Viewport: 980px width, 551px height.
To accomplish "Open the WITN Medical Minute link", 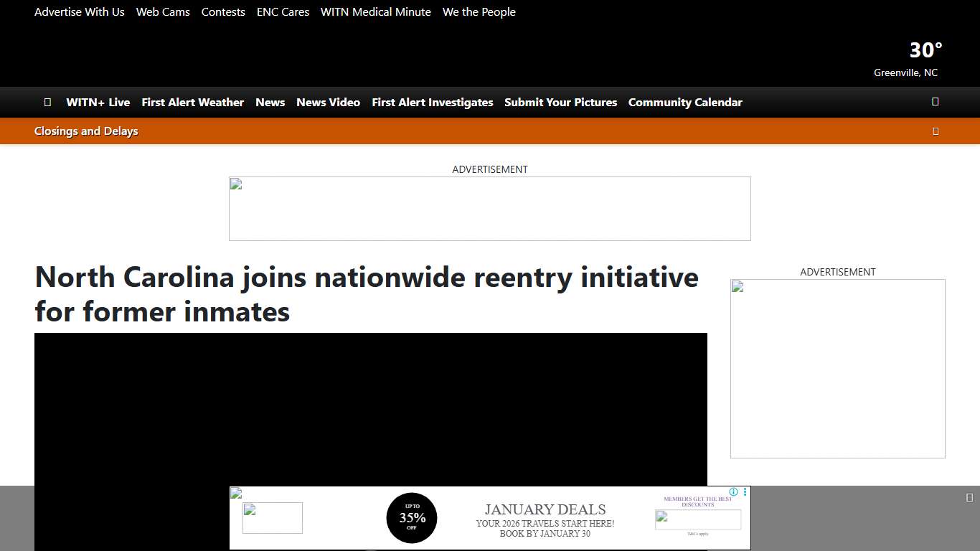I will 375,11.
